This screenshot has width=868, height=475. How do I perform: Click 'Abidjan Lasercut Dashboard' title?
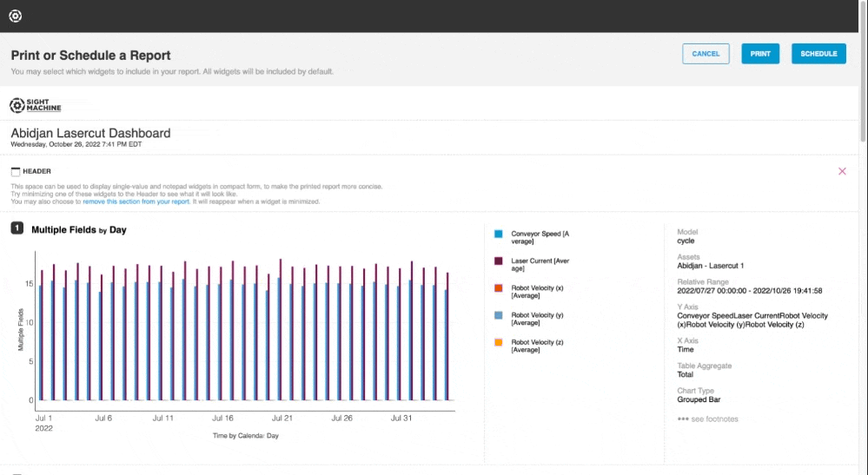[x=90, y=133]
